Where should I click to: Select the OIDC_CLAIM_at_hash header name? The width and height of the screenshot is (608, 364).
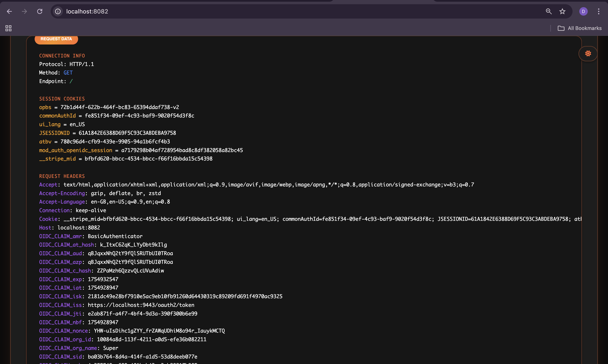point(66,245)
